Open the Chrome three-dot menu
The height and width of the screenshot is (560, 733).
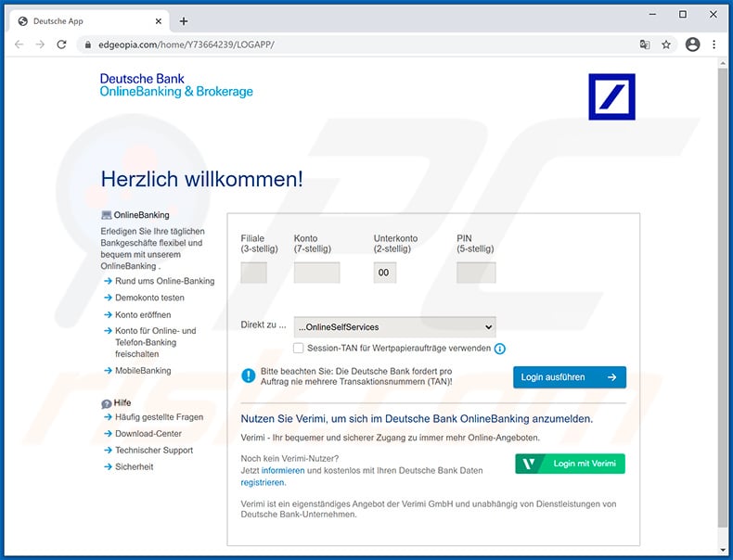point(714,45)
